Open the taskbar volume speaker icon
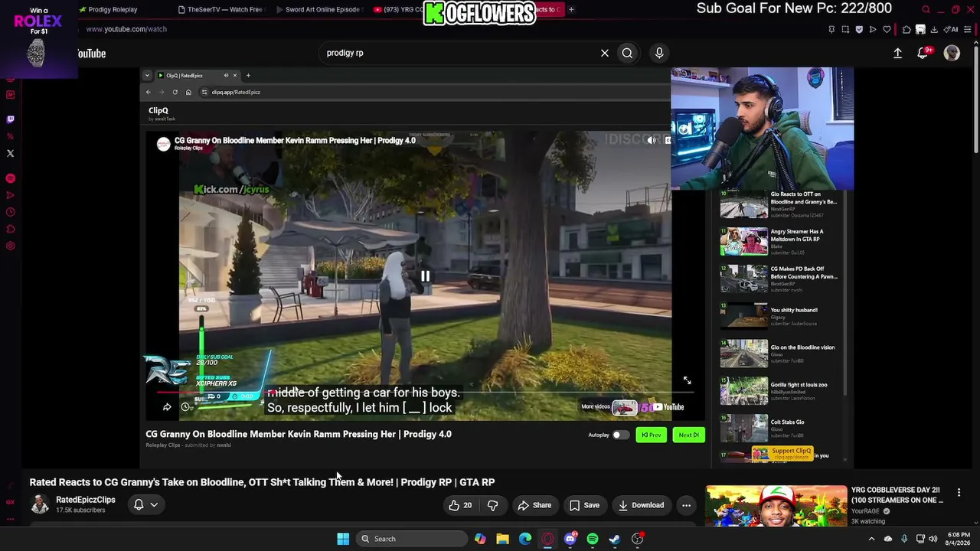The height and width of the screenshot is (551, 980). pos(933,539)
